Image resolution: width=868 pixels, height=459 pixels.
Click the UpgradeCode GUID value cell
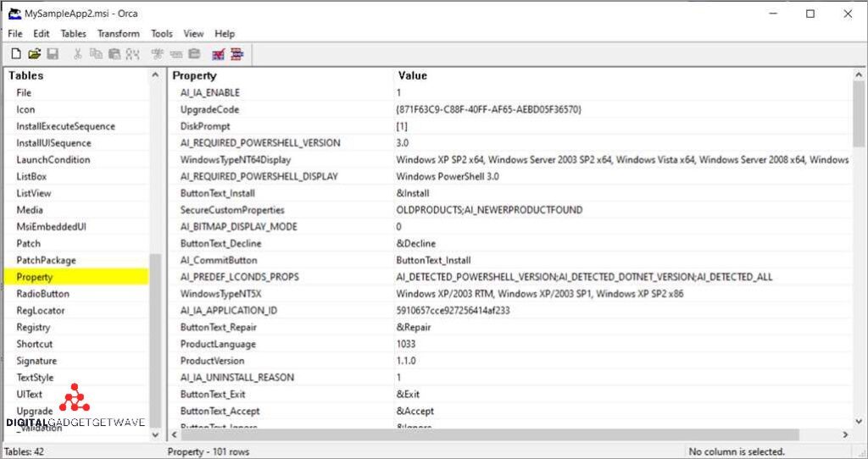tap(488, 109)
